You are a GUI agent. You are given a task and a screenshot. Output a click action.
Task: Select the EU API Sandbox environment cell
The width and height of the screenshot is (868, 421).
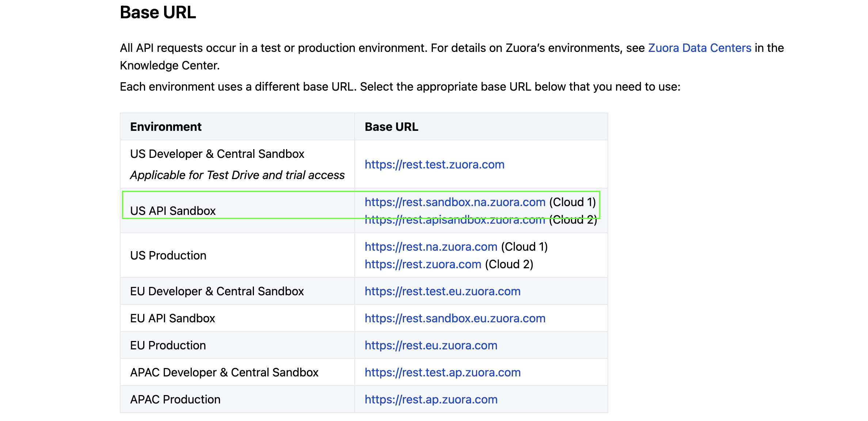point(172,318)
